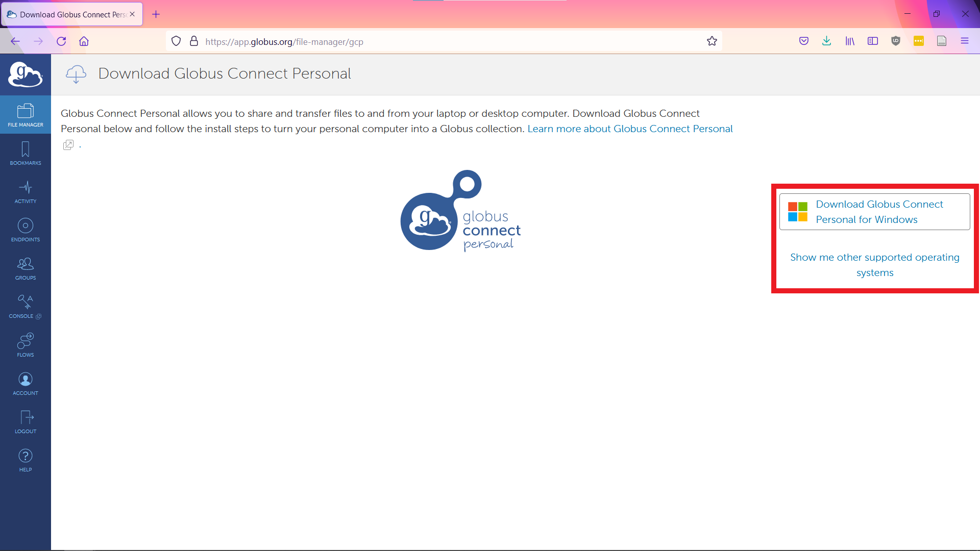Click the URL address bar field
The height and width of the screenshot is (551, 980).
(x=444, y=41)
